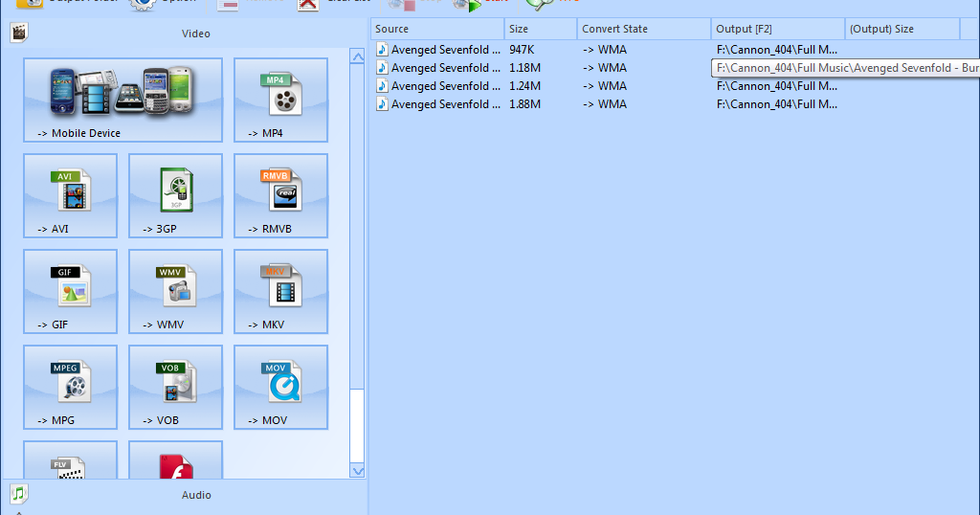Viewport: 980px width, 515px height.
Task: Choose the GIF format tile
Action: 71,291
